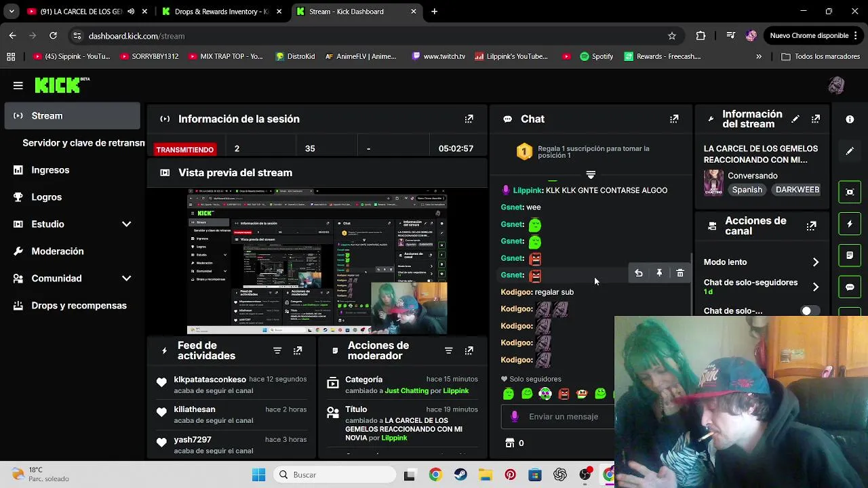Open the Windows Start menu
Image resolution: width=868 pixels, height=488 pixels.
tap(259, 475)
